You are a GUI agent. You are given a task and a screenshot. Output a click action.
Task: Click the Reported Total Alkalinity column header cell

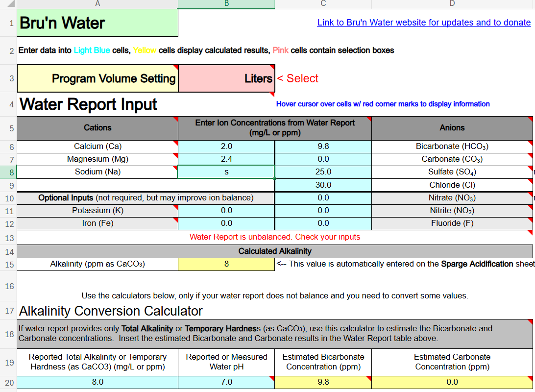[x=97, y=362]
